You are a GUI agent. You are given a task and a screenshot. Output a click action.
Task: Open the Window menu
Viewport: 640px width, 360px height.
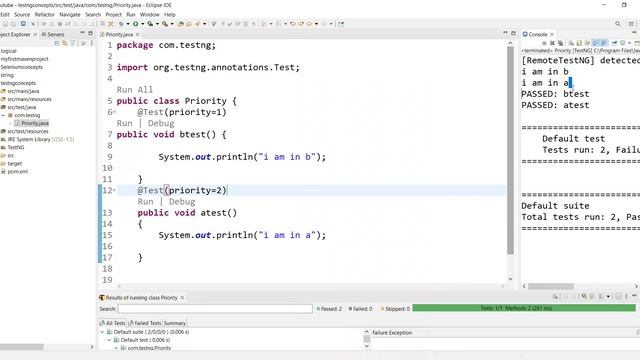point(149,14)
